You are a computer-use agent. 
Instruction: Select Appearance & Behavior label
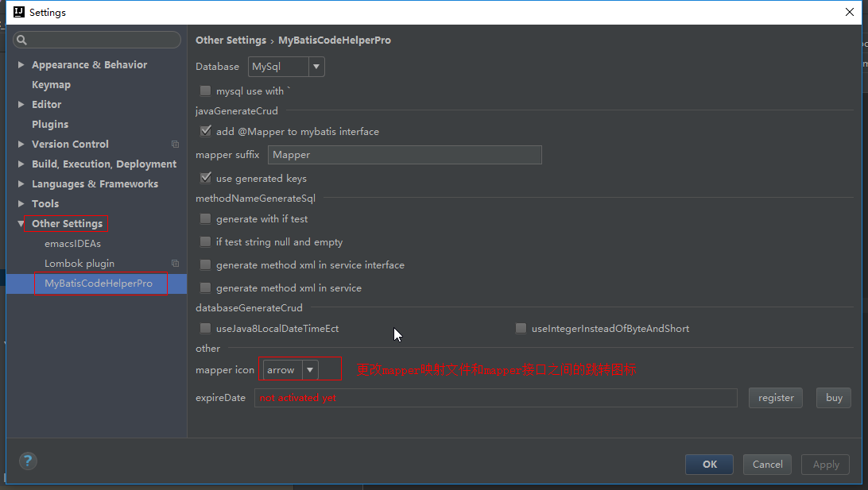click(x=89, y=64)
